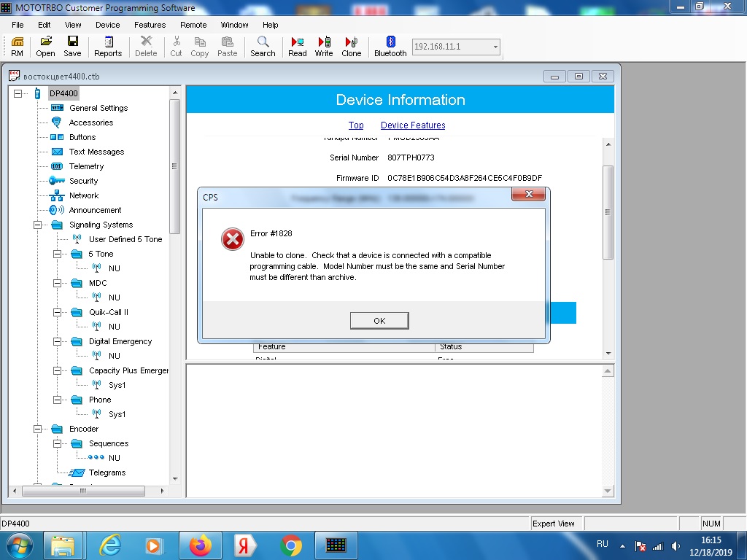
Task: Click tree panel horizontal scrollbar thumb
Action: click(83, 491)
